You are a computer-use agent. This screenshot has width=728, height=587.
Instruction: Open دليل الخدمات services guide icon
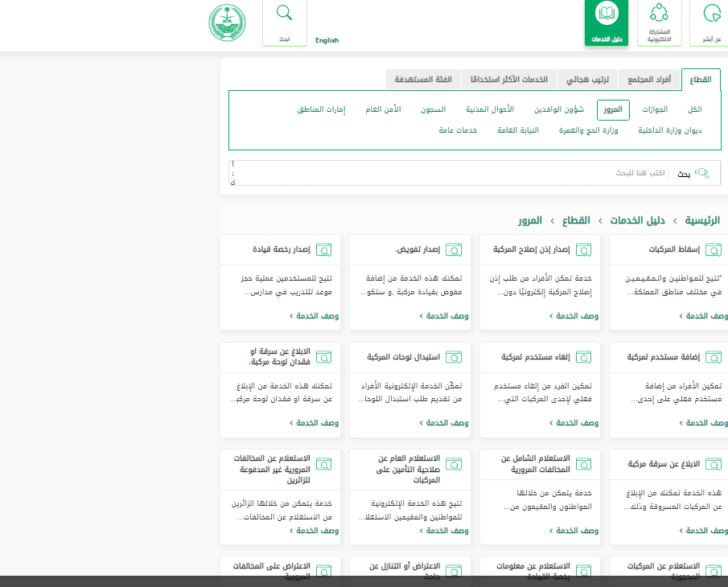coord(607,23)
